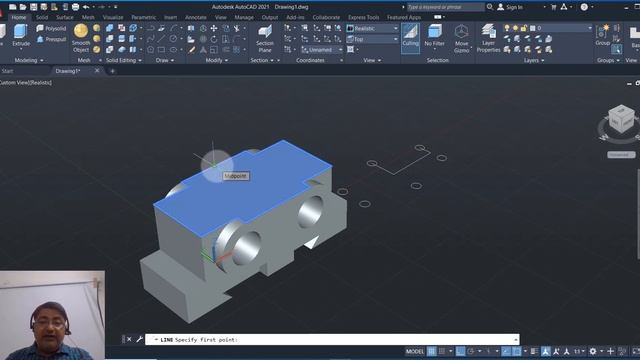
Task: Toggle the Culling button
Action: 410,38
